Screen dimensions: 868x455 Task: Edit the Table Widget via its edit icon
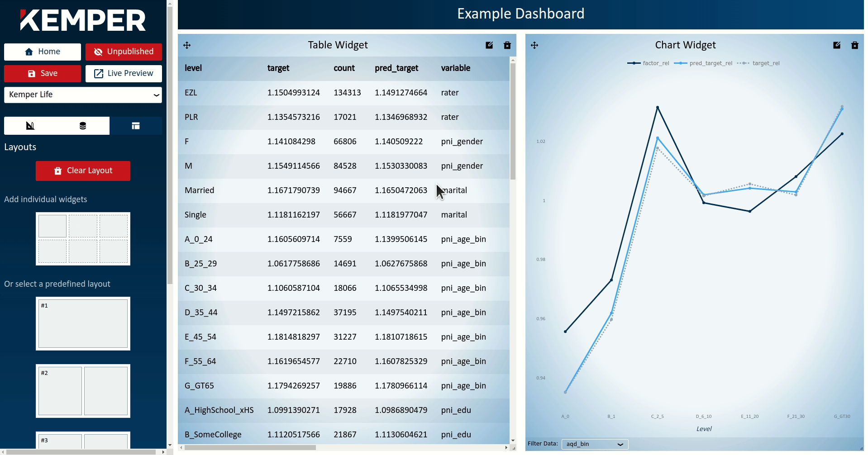[x=489, y=45]
